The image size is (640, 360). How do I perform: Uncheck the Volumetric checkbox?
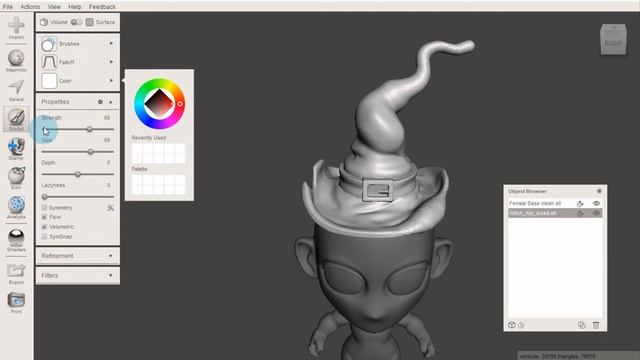click(44, 227)
